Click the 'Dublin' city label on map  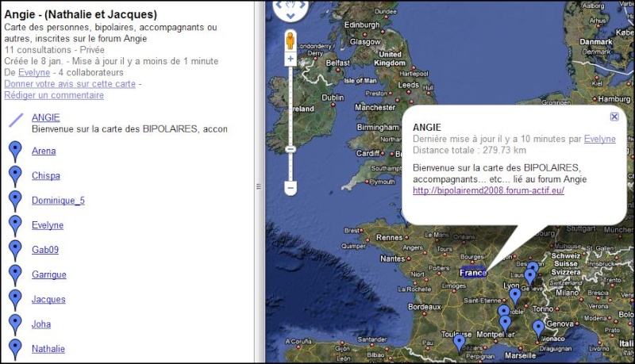333,98
